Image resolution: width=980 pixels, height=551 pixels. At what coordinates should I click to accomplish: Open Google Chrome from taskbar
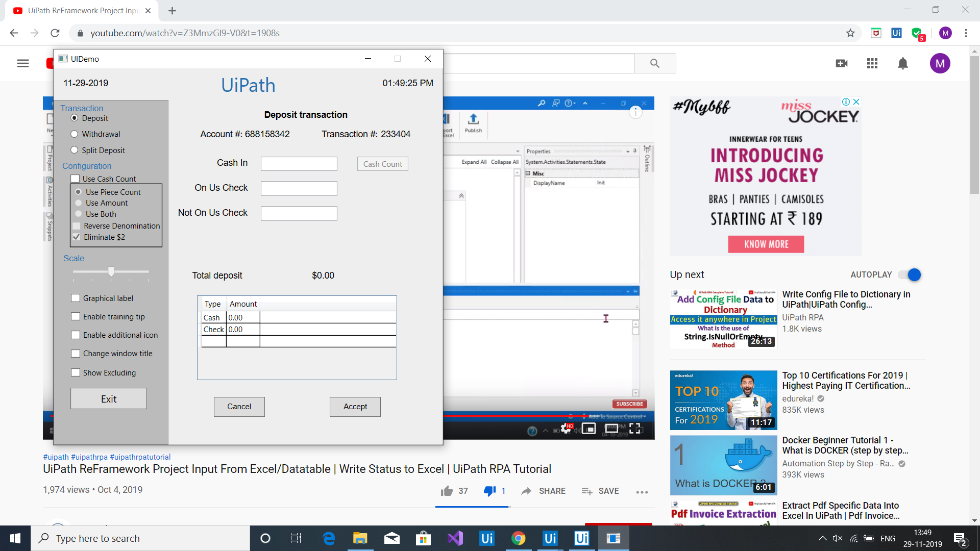click(518, 538)
